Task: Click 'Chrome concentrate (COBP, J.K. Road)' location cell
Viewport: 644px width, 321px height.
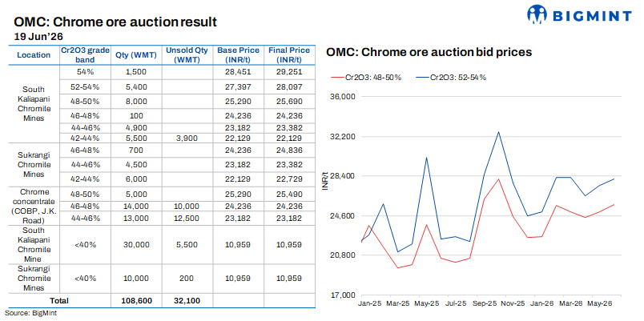Action: pos(34,206)
